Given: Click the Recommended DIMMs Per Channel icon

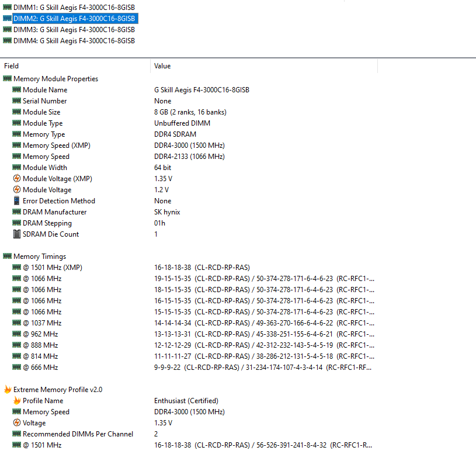Looking at the screenshot, I should pyautogui.click(x=17, y=434).
